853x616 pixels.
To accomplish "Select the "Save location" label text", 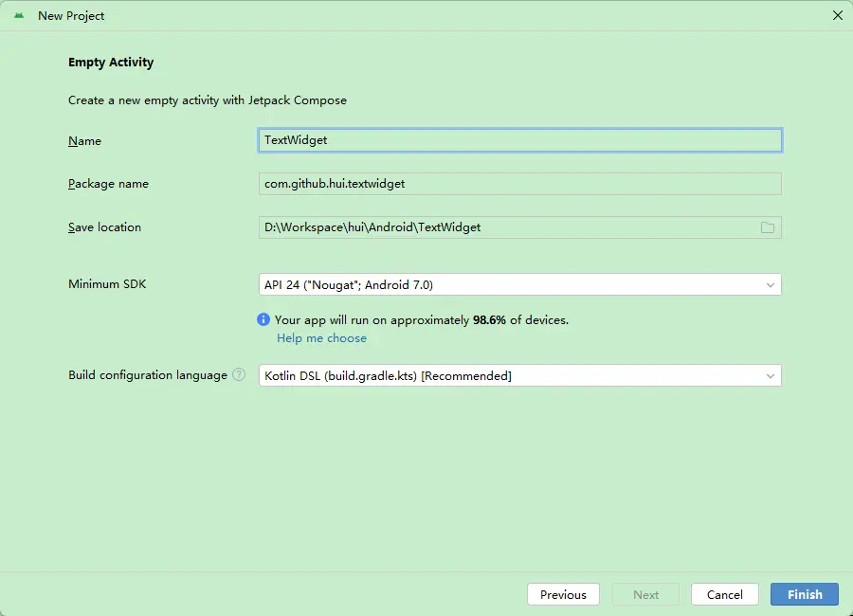I will point(104,227).
